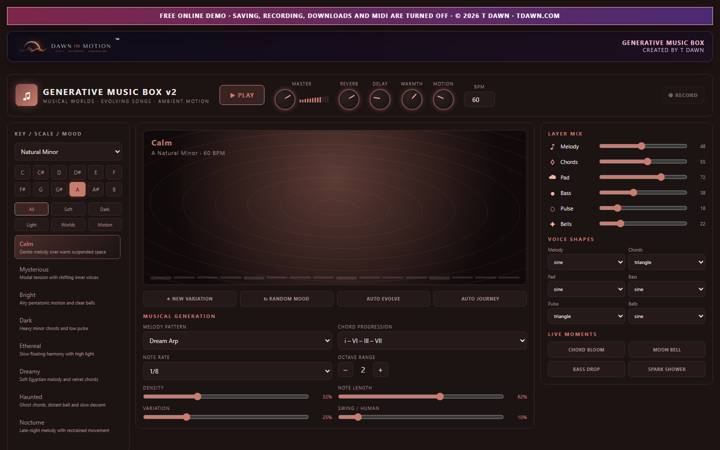Start playback with the Play button

242,95
